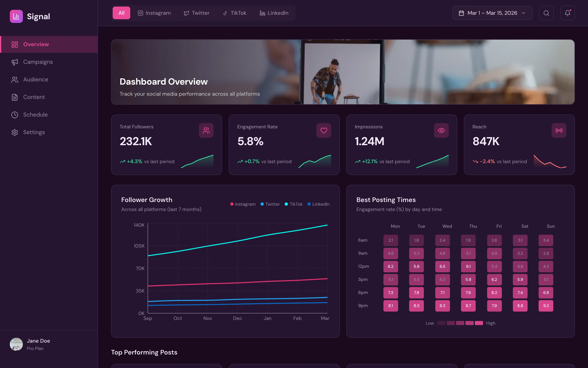Open search with the magnifier icon
Viewport: 588px width, 368px height.
(x=546, y=13)
